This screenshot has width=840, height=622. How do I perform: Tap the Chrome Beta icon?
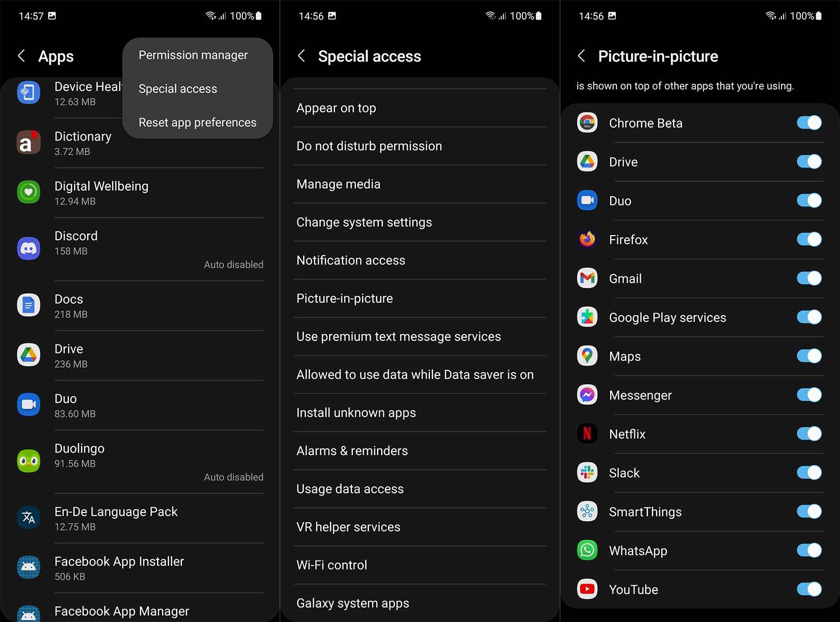(x=587, y=122)
